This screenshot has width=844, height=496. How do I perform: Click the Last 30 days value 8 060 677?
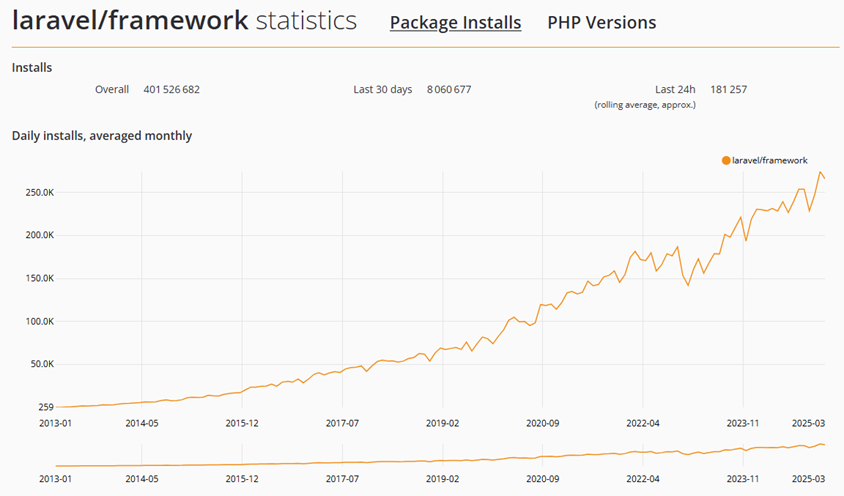pos(448,89)
